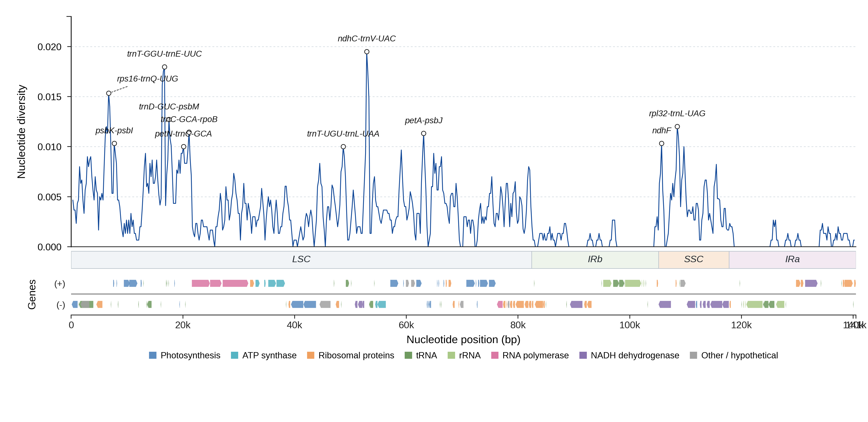The height and width of the screenshot is (422, 868).
Task: Click the IRa region bar
Action: 792,260
